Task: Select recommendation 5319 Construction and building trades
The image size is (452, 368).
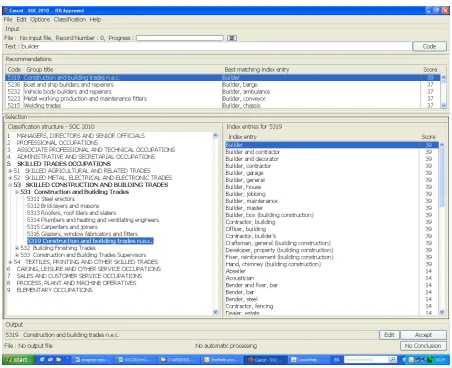Action: coord(223,78)
